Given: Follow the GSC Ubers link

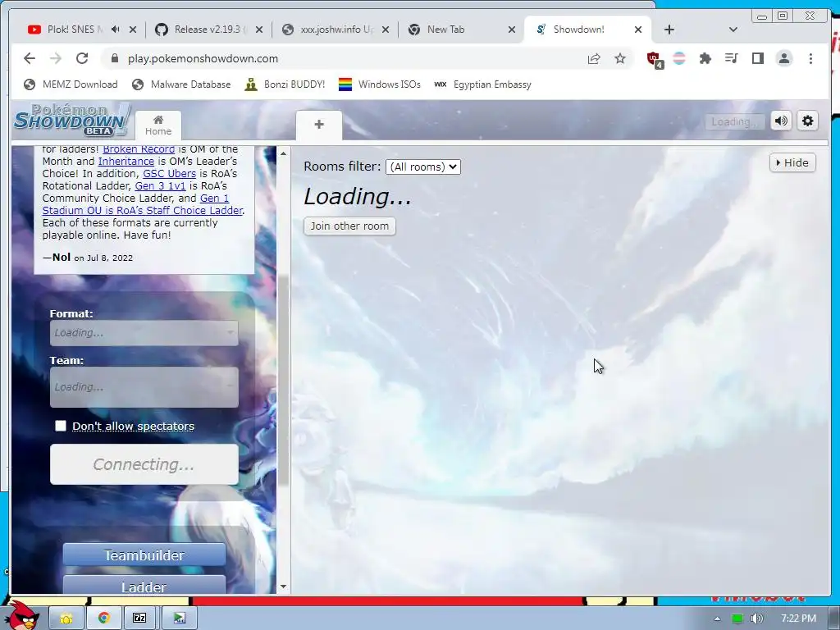Looking at the screenshot, I should point(169,174).
